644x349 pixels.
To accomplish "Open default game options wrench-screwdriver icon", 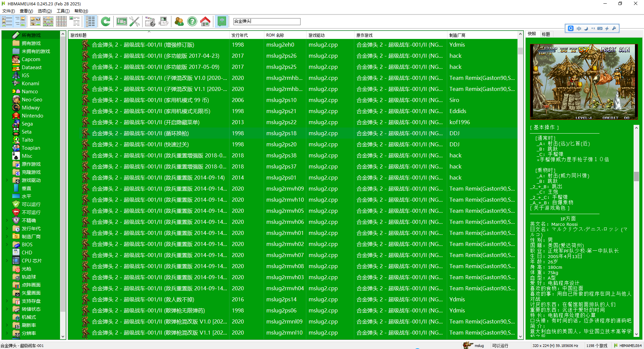I will (135, 21).
